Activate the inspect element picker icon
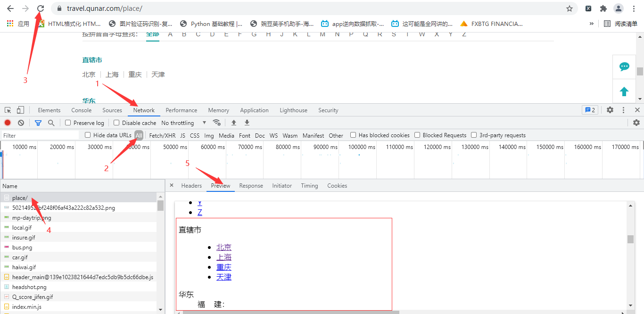Image resolution: width=644 pixels, height=314 pixels. coord(8,110)
